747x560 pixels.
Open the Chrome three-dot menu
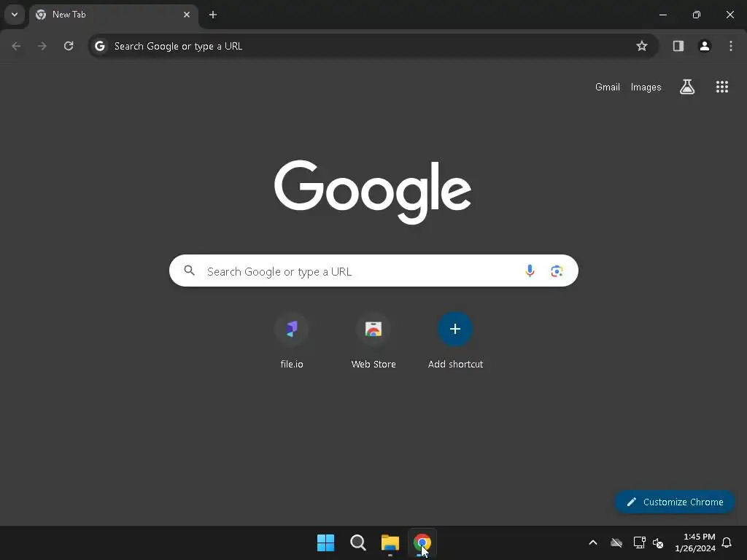tap(731, 46)
